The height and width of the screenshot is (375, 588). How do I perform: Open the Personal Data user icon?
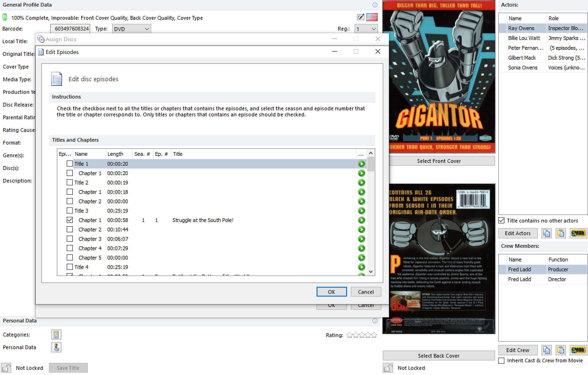pos(56,347)
